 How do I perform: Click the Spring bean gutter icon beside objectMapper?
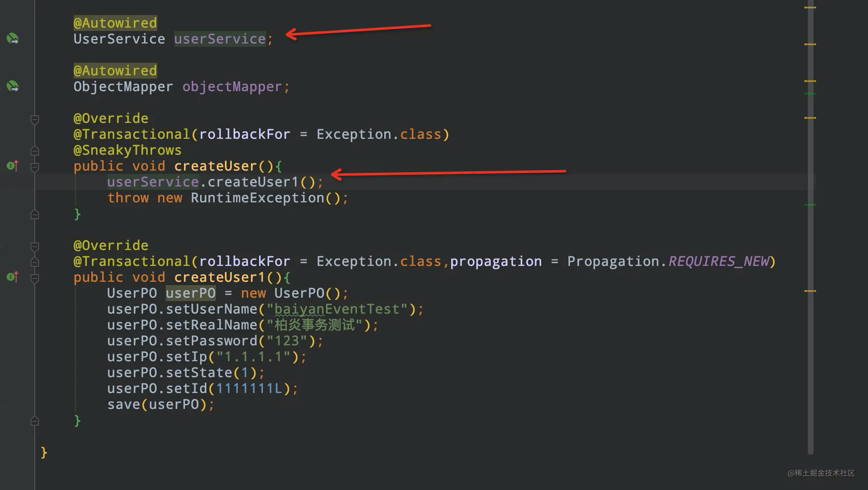point(13,87)
